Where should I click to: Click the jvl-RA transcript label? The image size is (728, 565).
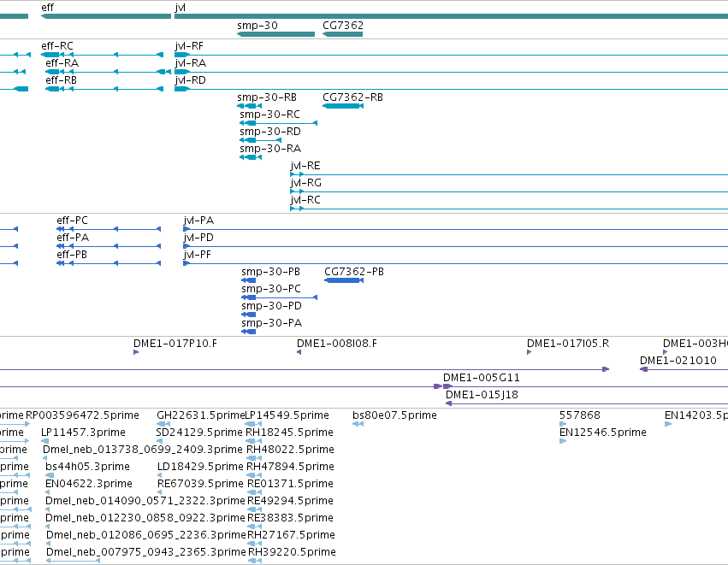pyautogui.click(x=191, y=63)
